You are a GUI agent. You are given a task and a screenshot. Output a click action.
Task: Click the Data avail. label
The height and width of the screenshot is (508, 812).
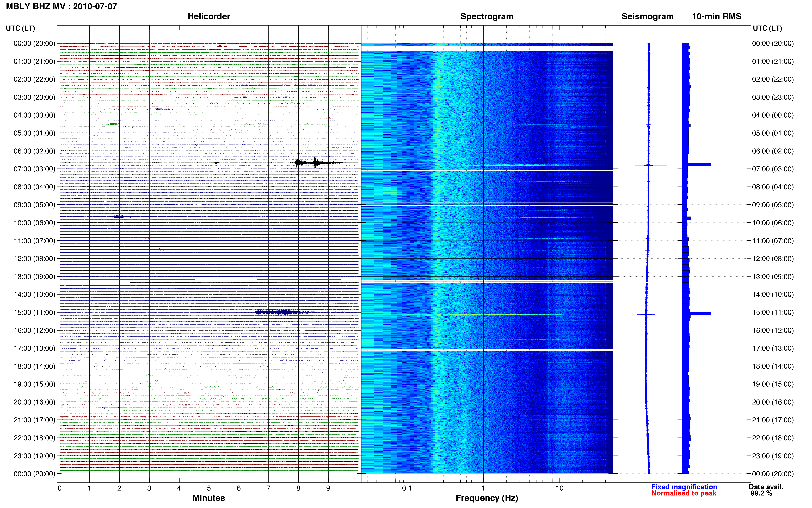(x=766, y=487)
